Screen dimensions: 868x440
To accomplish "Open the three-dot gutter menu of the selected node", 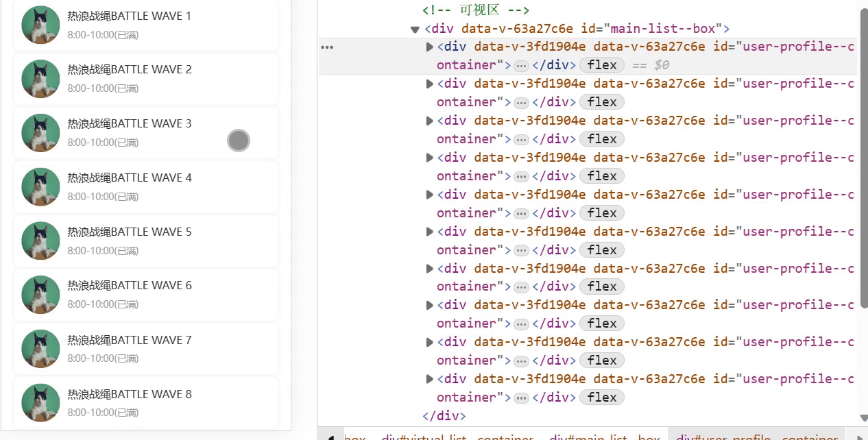I will (x=328, y=47).
